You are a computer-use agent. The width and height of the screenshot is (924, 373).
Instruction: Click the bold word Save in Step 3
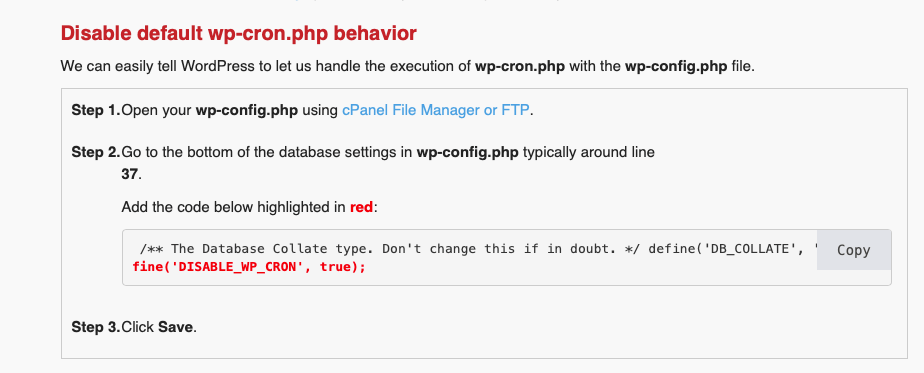pos(176,327)
